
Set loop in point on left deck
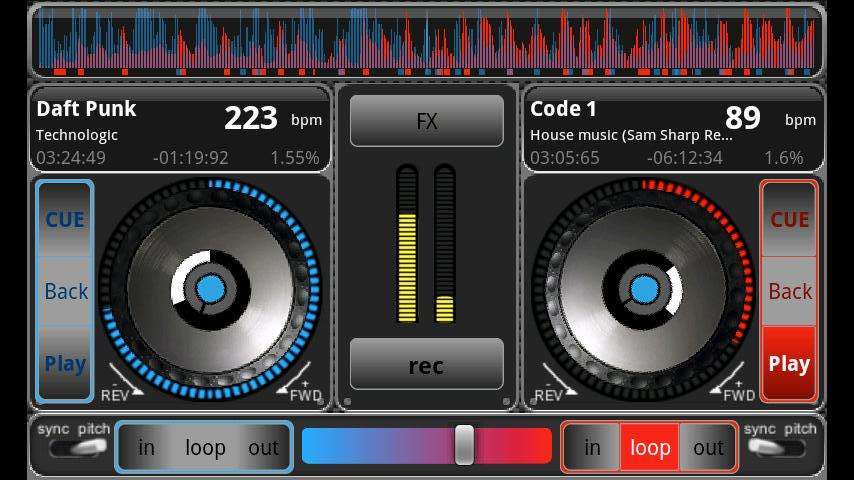coord(146,447)
